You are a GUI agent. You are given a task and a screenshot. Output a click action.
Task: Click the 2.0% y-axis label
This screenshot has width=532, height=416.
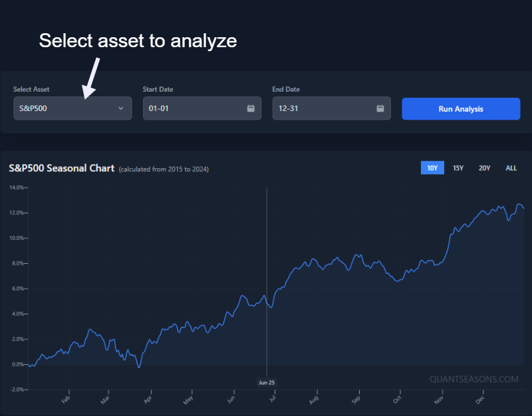(x=18, y=339)
